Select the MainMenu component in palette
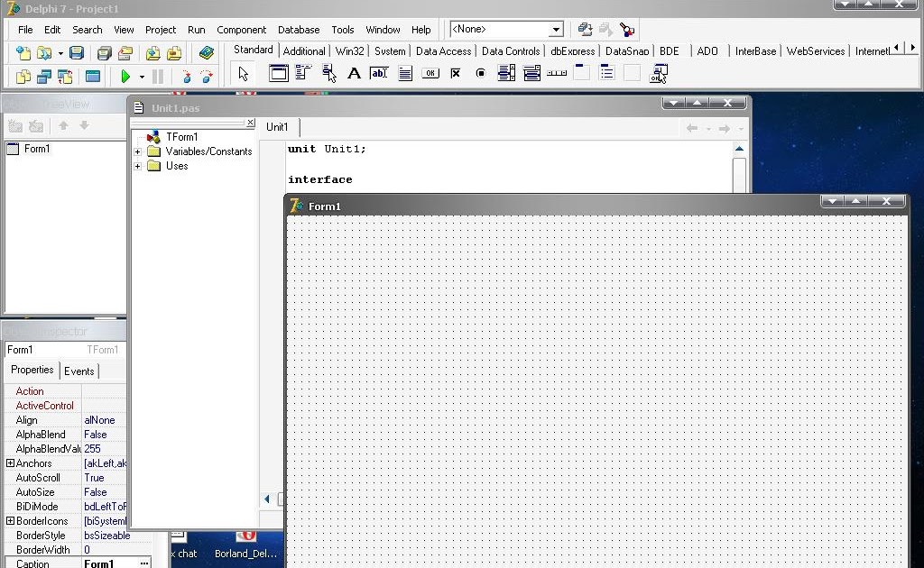This screenshot has width=924, height=568. 303,74
